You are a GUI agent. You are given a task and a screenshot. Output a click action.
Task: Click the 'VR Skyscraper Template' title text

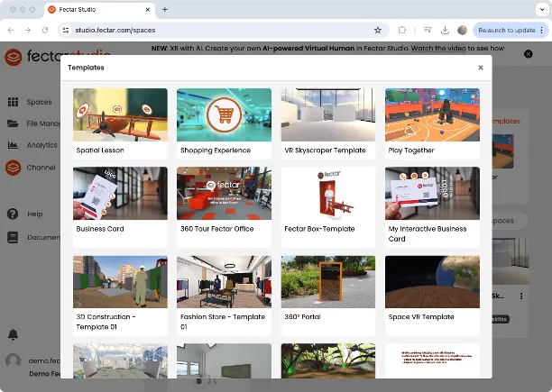pos(325,150)
